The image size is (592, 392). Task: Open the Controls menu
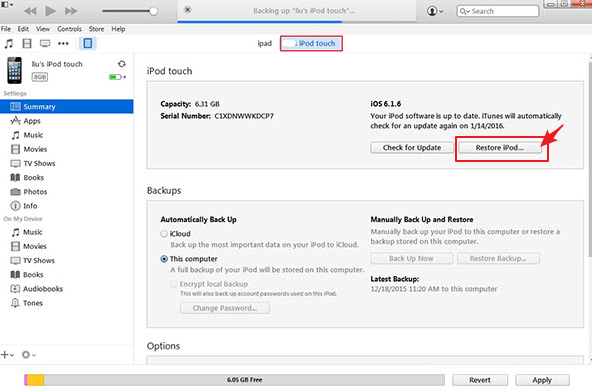(x=69, y=29)
